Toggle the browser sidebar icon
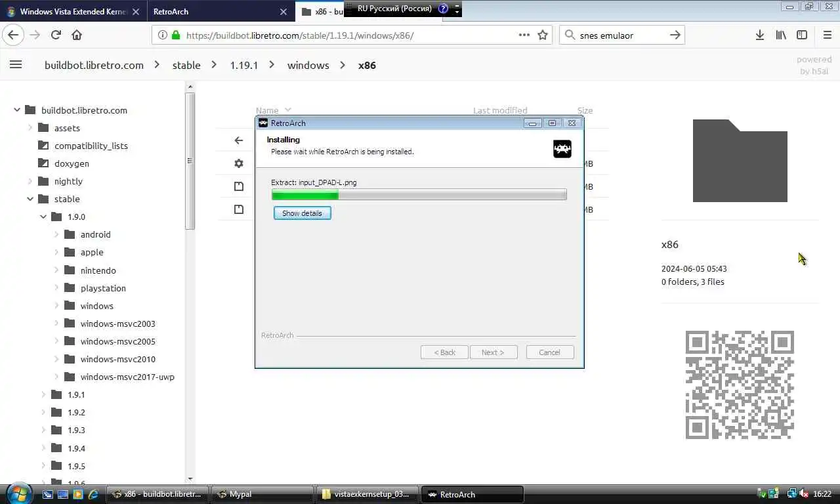Image resolution: width=840 pixels, height=504 pixels. point(801,35)
